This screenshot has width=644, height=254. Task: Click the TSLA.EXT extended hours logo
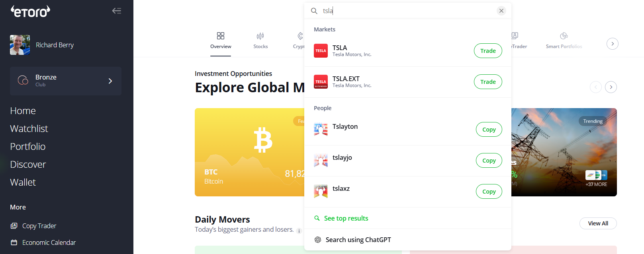(321, 82)
